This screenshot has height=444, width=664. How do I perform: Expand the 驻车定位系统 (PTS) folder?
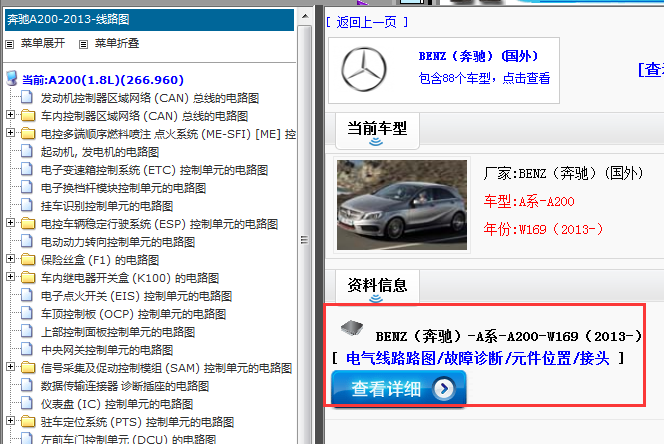(11, 421)
